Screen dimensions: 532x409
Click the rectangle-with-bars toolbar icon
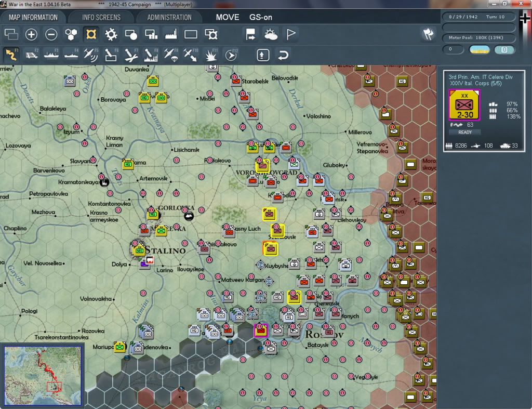point(151,34)
